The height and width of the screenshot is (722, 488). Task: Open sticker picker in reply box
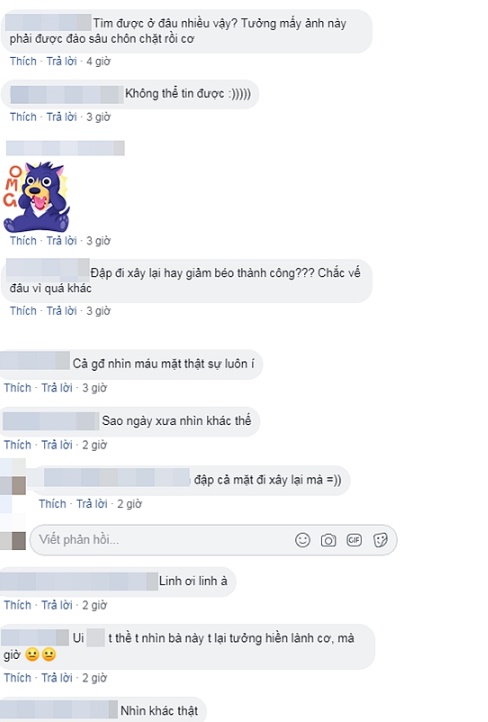tap(380, 540)
